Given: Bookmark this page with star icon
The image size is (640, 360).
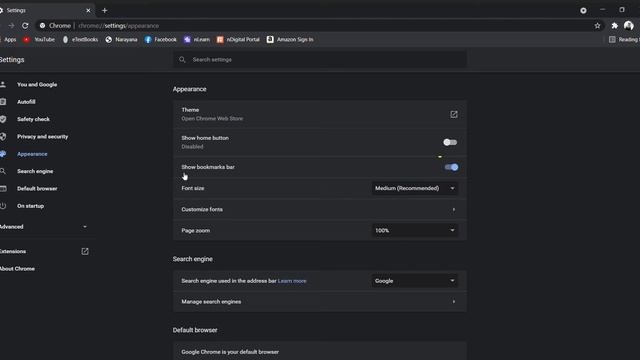Looking at the screenshot, I should point(597,26).
